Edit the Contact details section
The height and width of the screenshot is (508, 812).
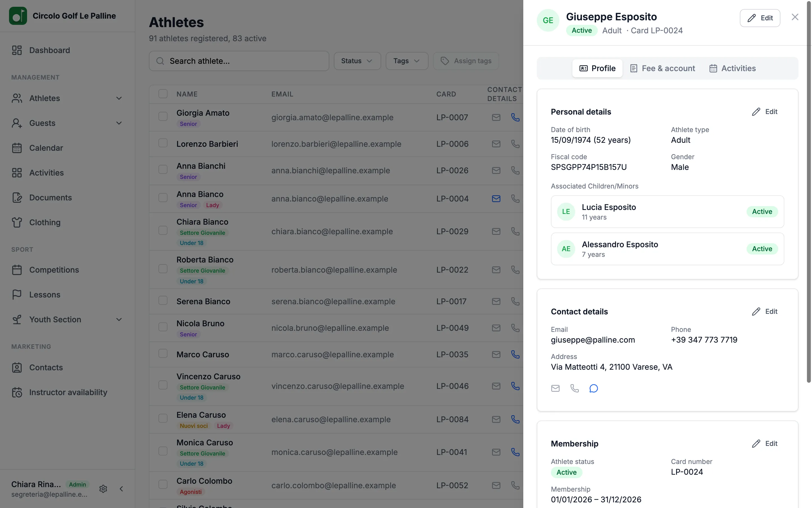[x=765, y=312]
